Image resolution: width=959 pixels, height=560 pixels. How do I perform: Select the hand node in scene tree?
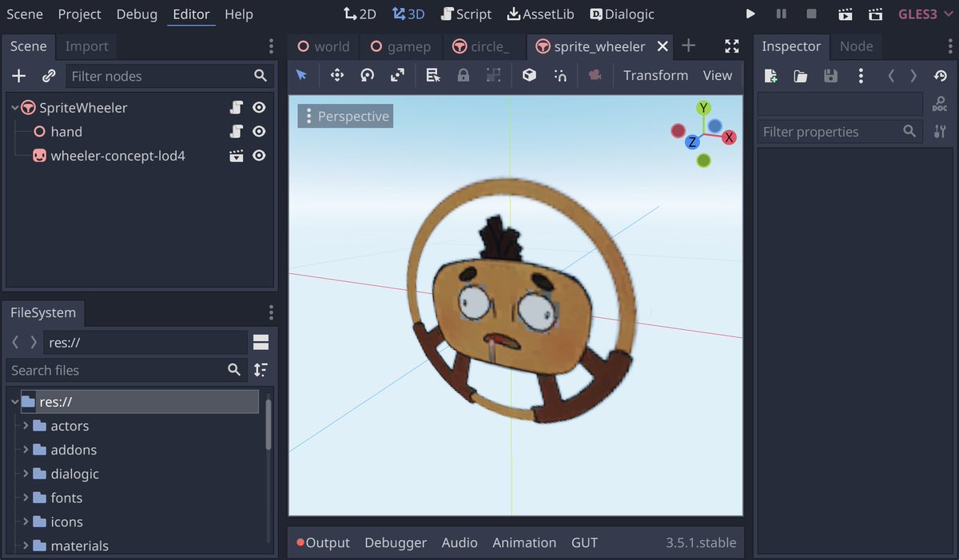(66, 132)
